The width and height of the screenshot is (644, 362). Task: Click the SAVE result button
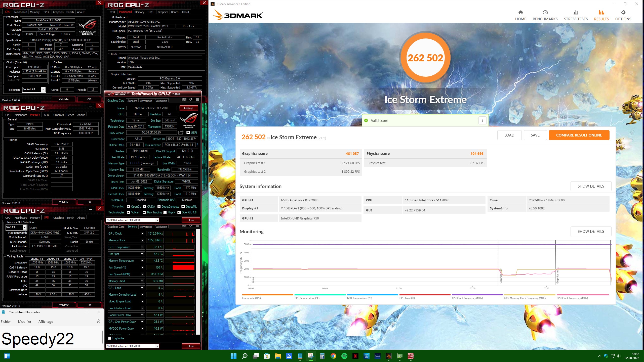click(535, 135)
